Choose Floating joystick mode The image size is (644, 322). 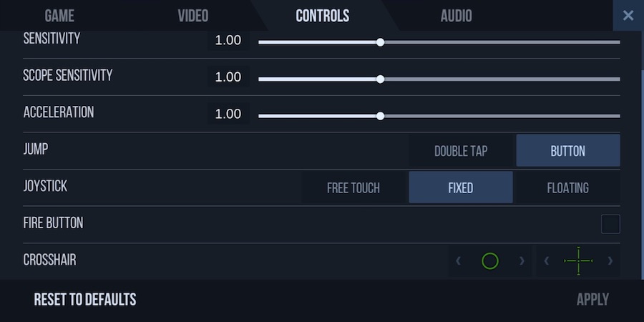click(x=568, y=187)
